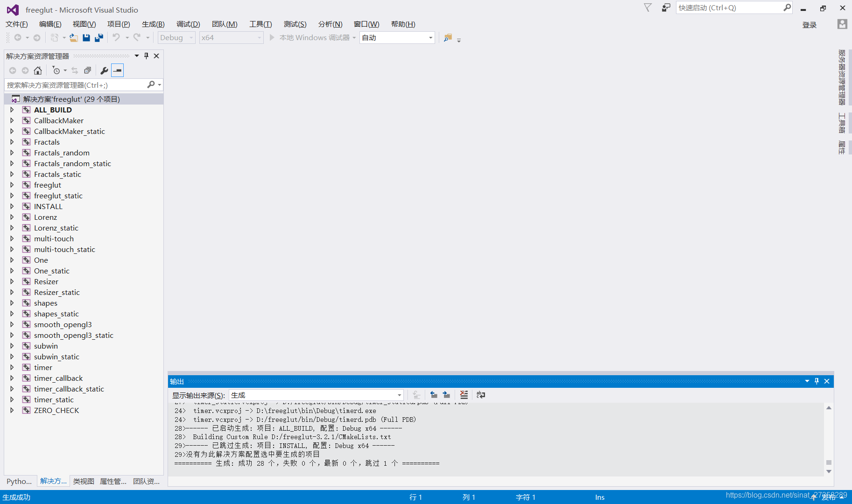Click the search magnifier in Quick Launch
The image size is (852, 504).
[787, 7]
